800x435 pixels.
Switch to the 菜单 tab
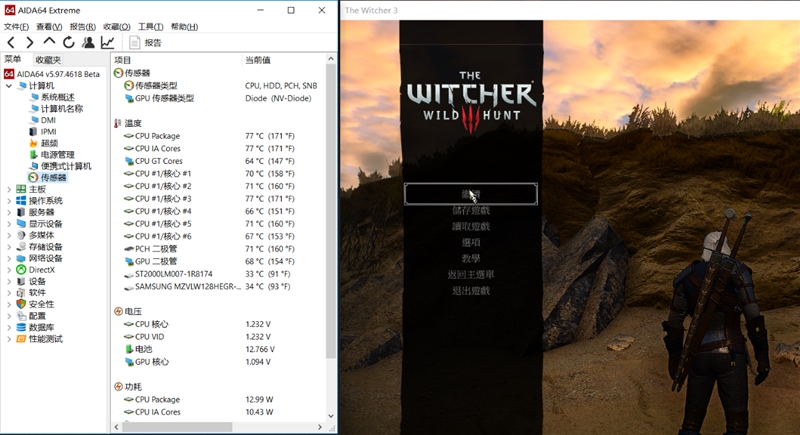point(13,60)
